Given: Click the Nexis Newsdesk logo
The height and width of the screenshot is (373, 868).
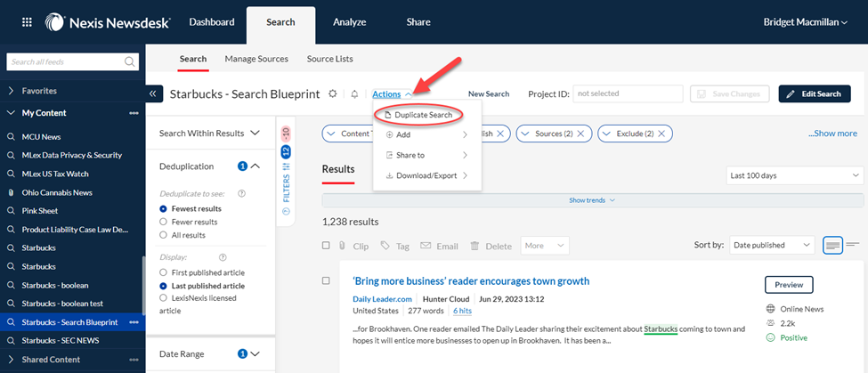Looking at the screenshot, I should coord(108,22).
